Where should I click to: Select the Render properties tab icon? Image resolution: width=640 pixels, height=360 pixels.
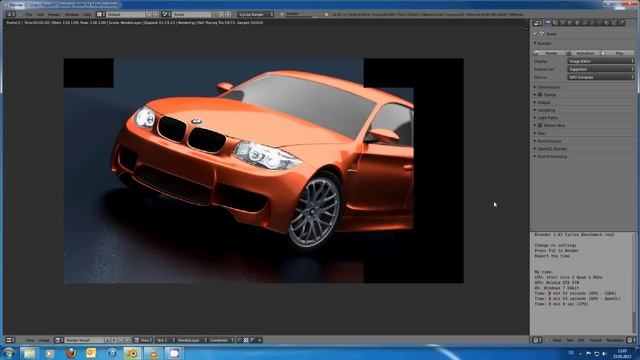click(548, 23)
